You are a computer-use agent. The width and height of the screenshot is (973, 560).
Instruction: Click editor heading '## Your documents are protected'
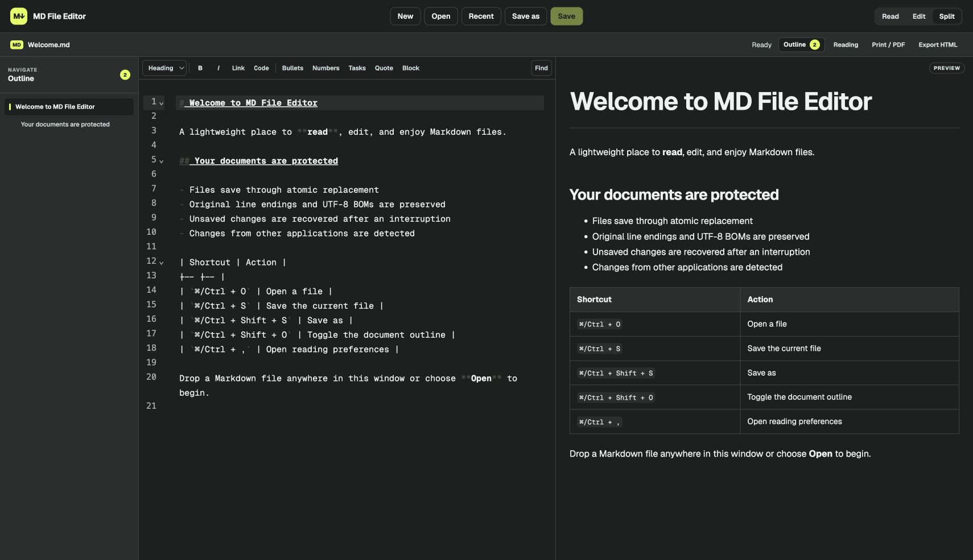coord(258,161)
